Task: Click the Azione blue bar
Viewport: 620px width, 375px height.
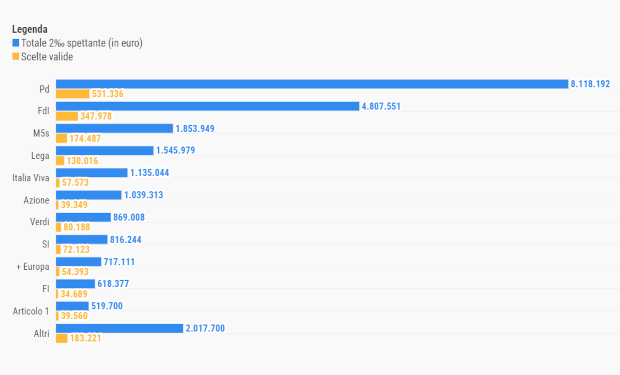Action: [x=89, y=195]
